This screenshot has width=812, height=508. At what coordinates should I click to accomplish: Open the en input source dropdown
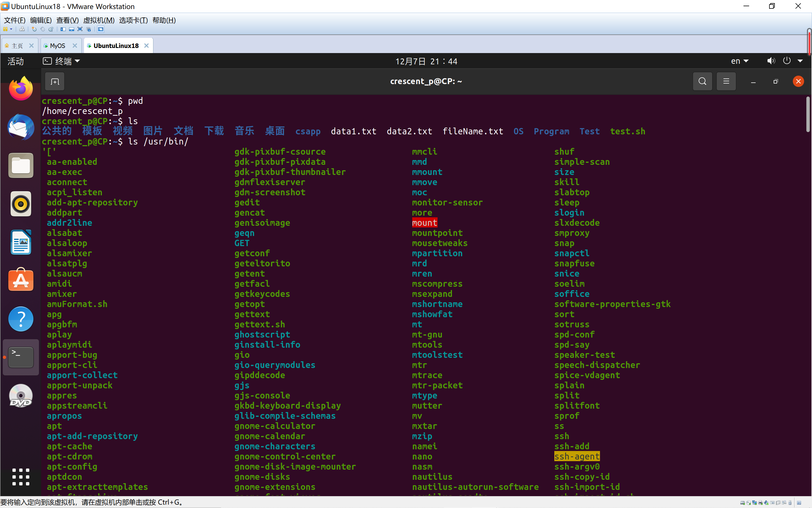coord(740,61)
